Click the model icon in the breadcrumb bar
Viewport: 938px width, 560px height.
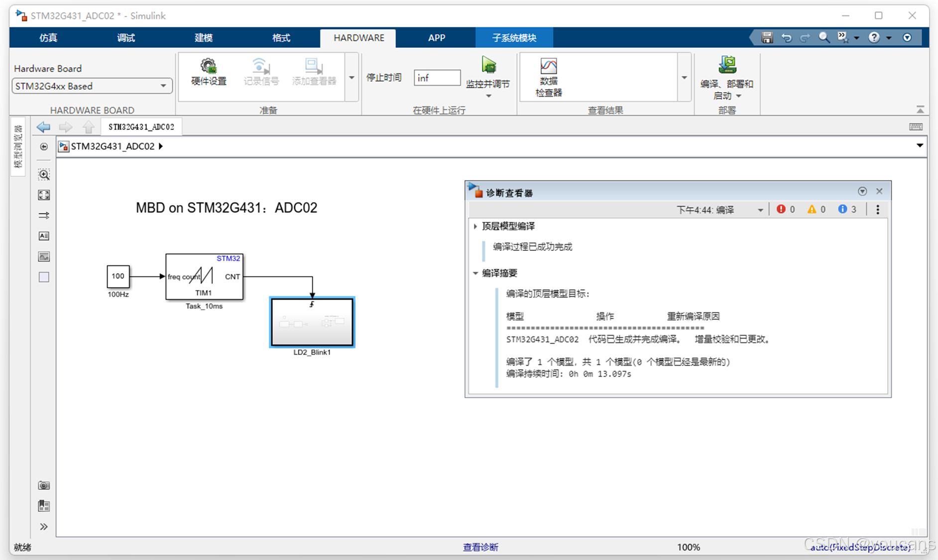coord(63,146)
